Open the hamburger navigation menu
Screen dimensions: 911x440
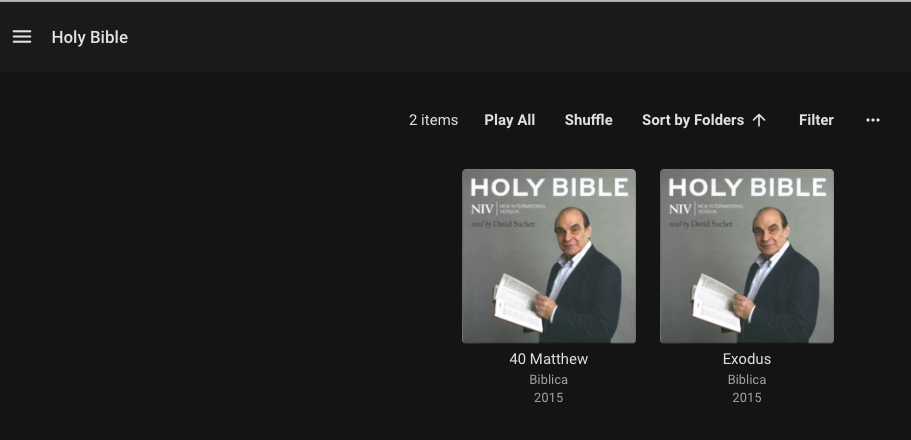(22, 37)
